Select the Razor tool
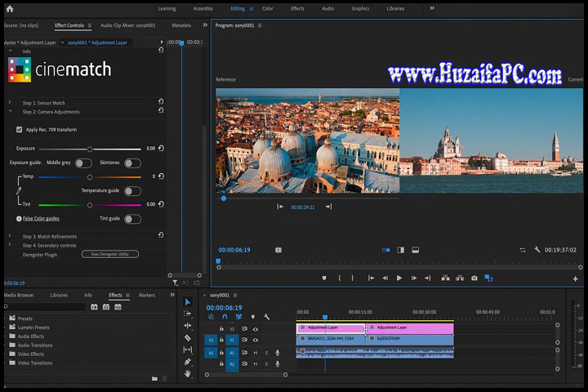The image size is (588, 392). 188,337
